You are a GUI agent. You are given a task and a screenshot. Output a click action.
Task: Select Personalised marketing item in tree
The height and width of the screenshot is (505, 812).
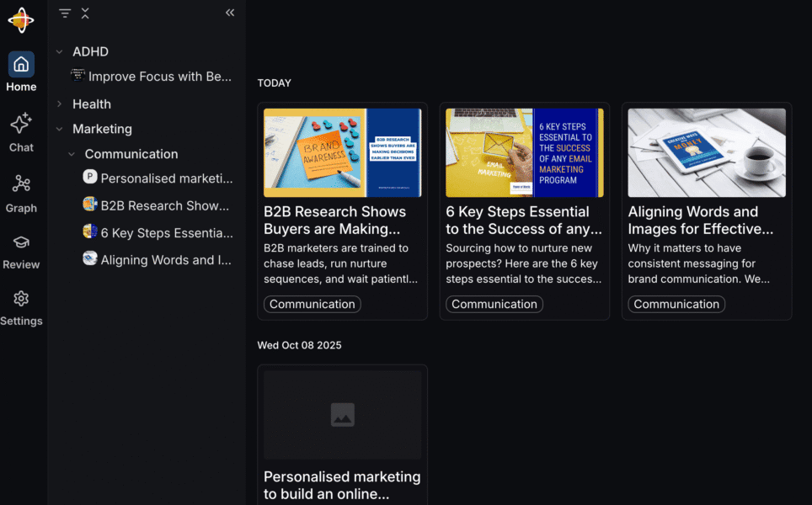[x=166, y=178]
